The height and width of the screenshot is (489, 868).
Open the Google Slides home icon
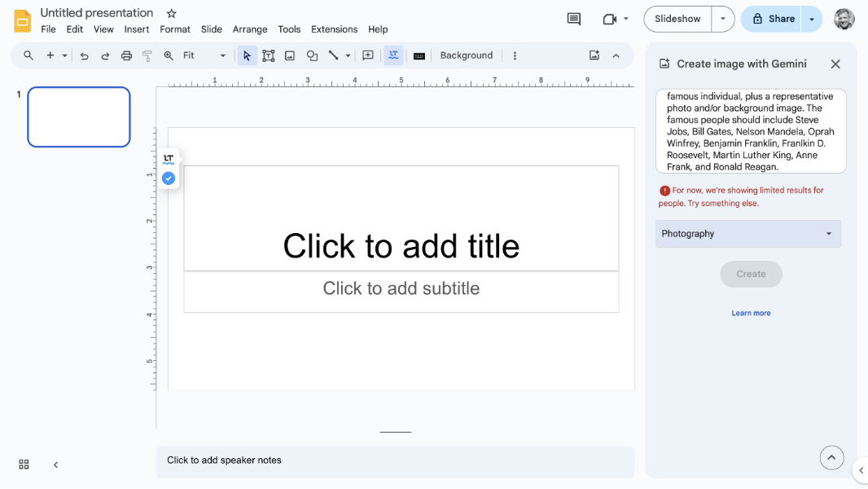coord(22,20)
